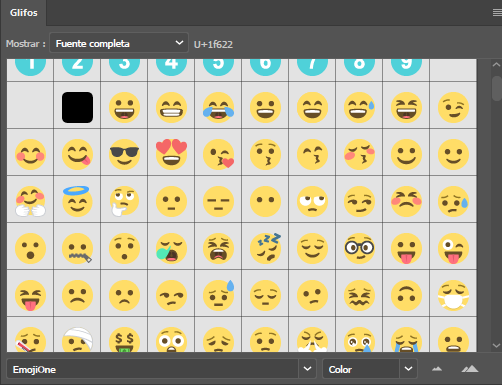The image size is (502, 385).
Task: Select the keycap 9 glyph
Action: point(406,68)
